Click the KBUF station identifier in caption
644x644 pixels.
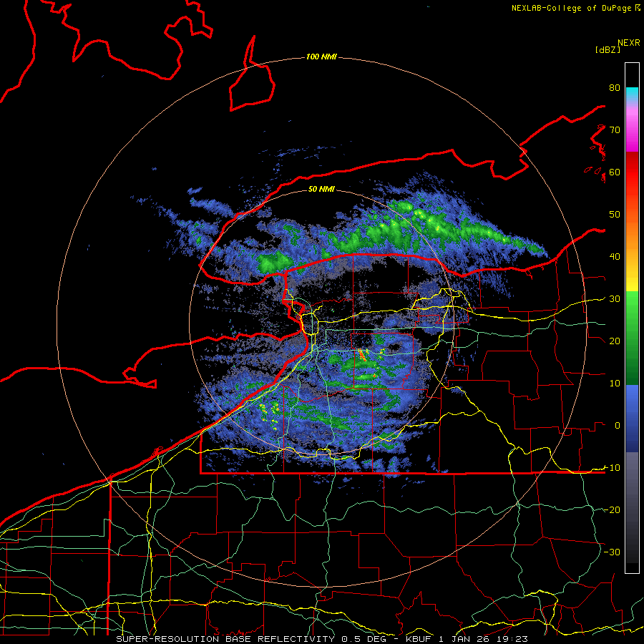tap(419, 639)
